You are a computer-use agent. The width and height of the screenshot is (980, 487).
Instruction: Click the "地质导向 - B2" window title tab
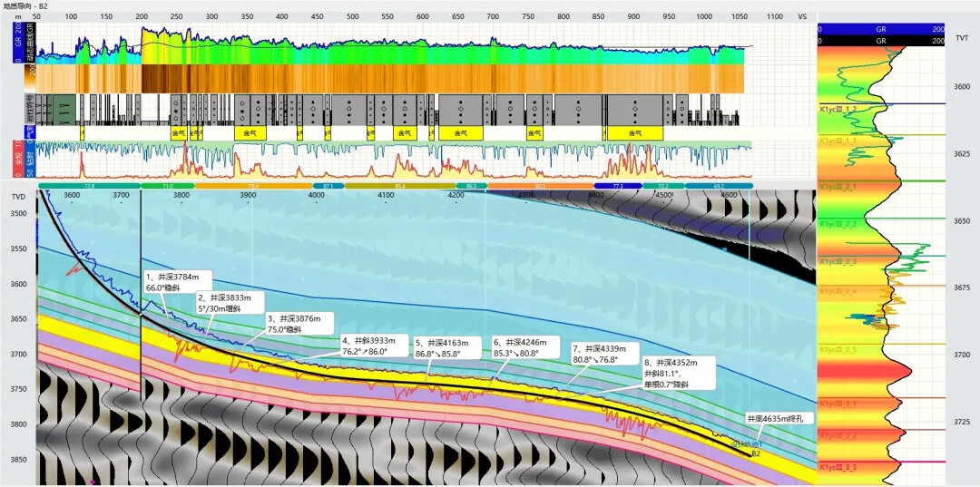coord(25,5)
